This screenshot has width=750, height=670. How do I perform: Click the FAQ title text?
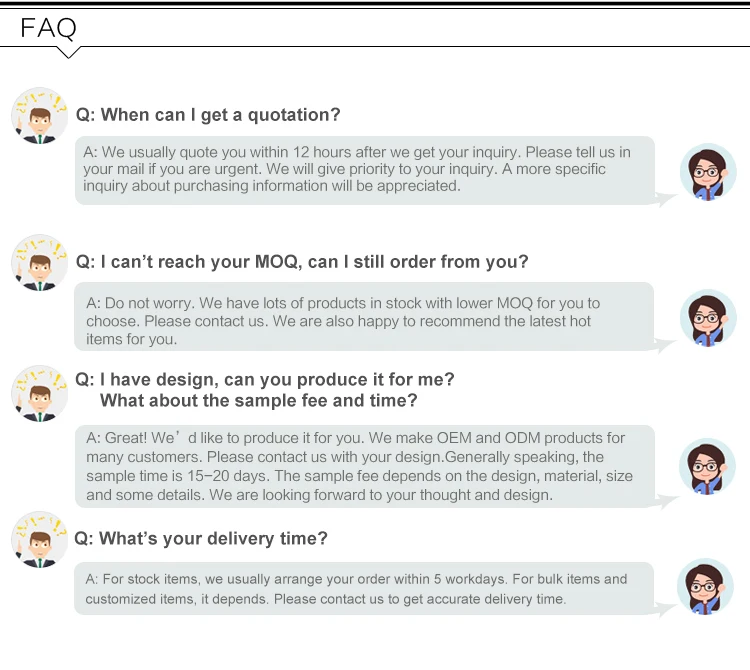click(x=49, y=28)
